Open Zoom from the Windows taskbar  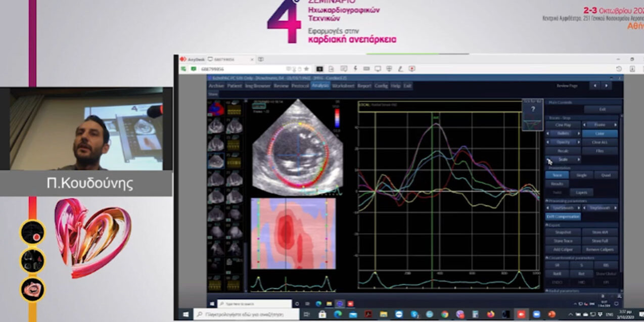536,314
